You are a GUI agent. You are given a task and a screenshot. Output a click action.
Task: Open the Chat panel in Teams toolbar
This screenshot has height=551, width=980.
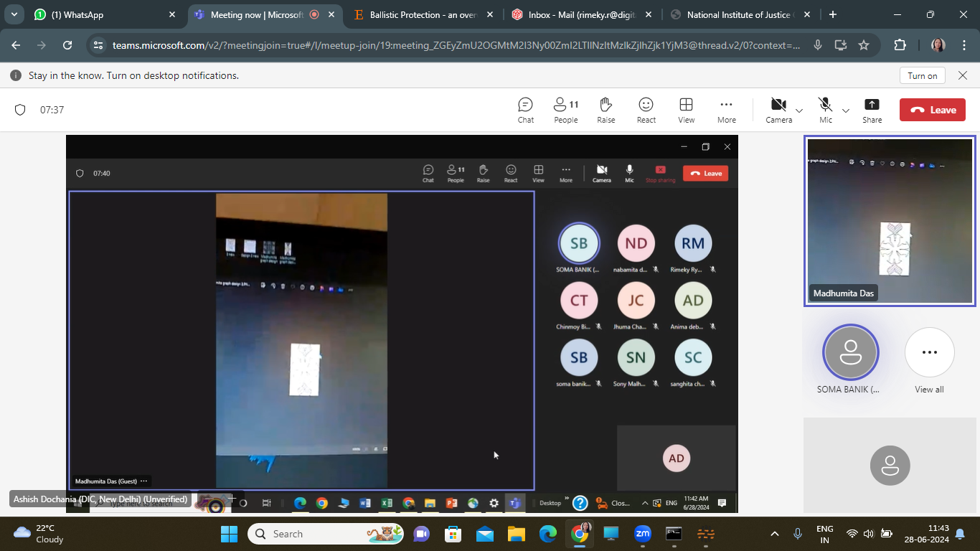526,110
